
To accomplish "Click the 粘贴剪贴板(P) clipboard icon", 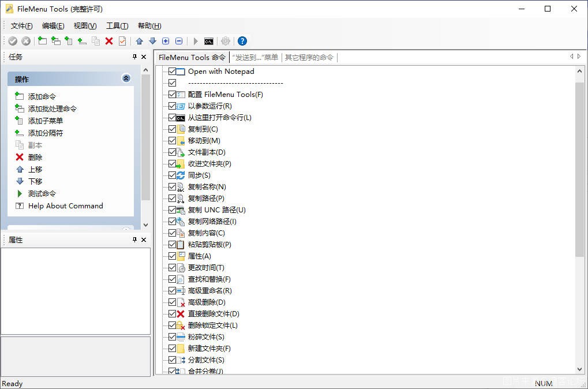I will [181, 245].
